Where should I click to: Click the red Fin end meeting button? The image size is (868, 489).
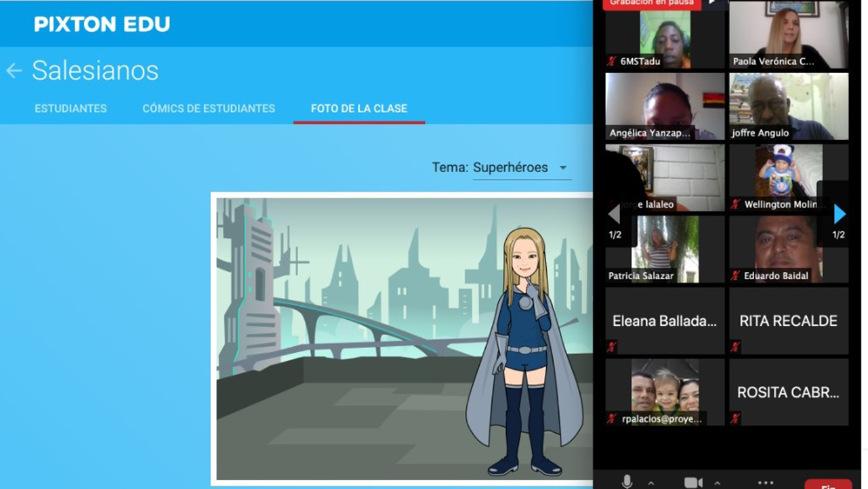[x=828, y=484]
